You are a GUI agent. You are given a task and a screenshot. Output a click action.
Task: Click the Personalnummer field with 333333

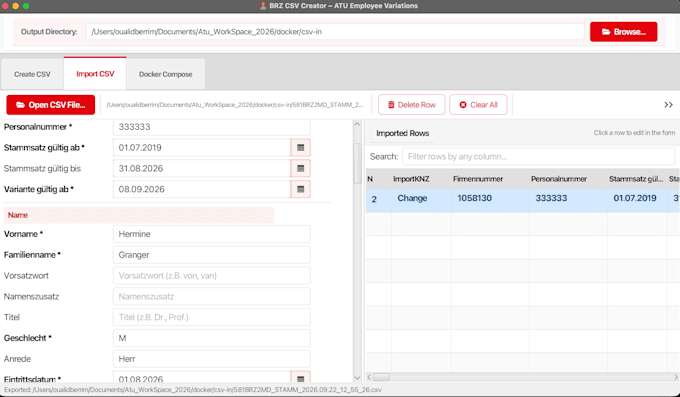212,127
